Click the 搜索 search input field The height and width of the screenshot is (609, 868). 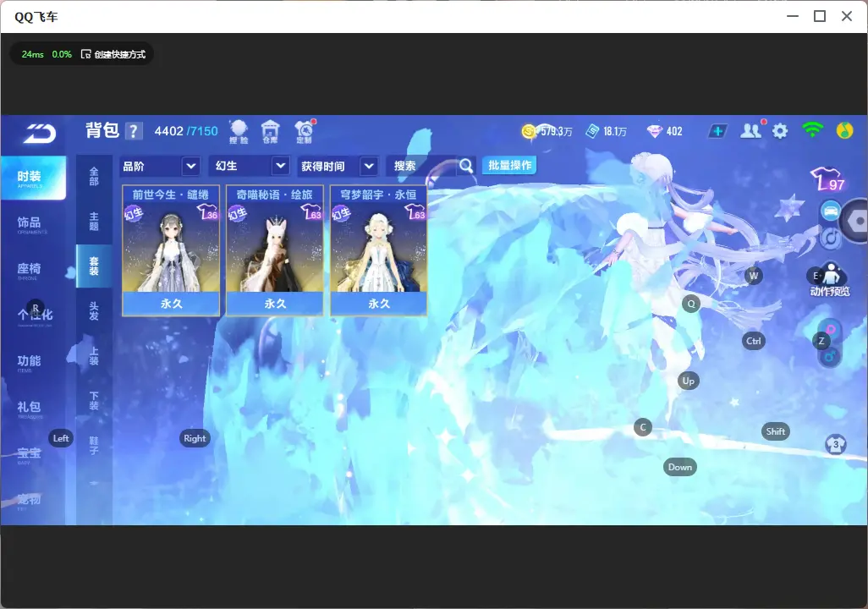tap(422, 166)
